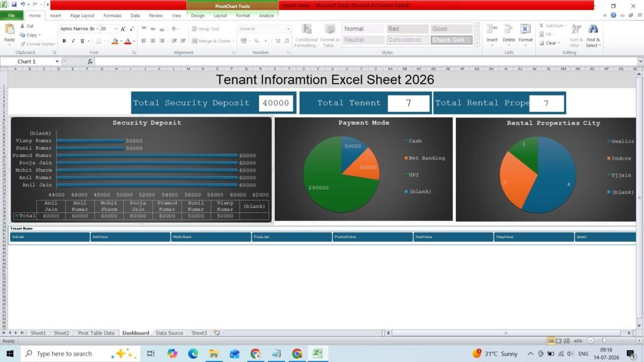Viewport: 644px width, 362px height.
Task: Increase the indent level
Action: (183, 41)
